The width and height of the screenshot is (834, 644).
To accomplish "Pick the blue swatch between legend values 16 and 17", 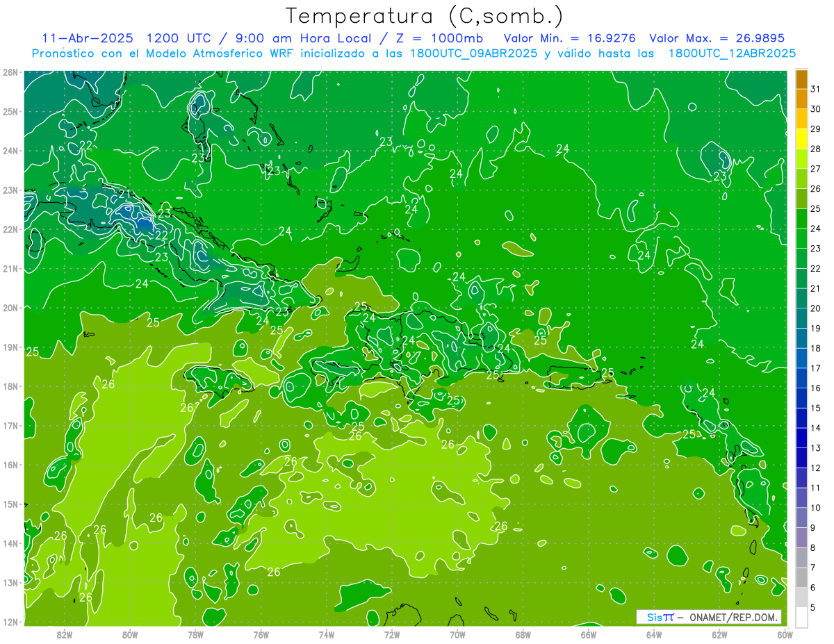I will coord(802,378).
